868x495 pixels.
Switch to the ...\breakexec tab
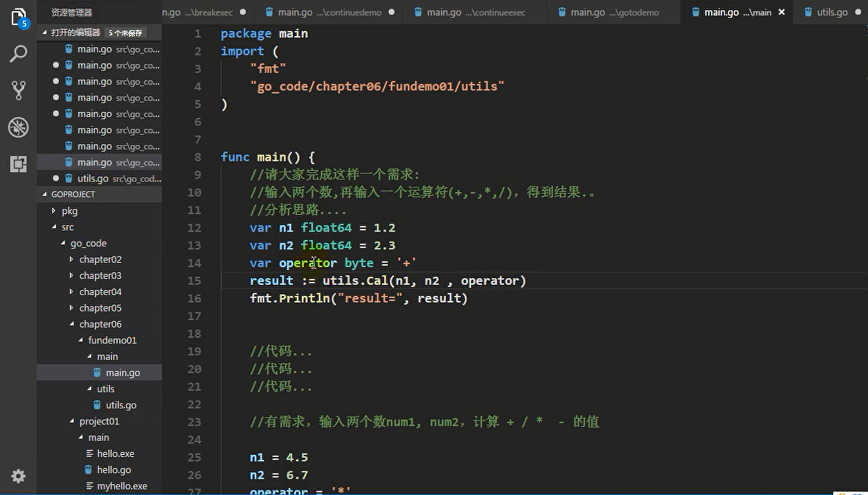[208, 12]
